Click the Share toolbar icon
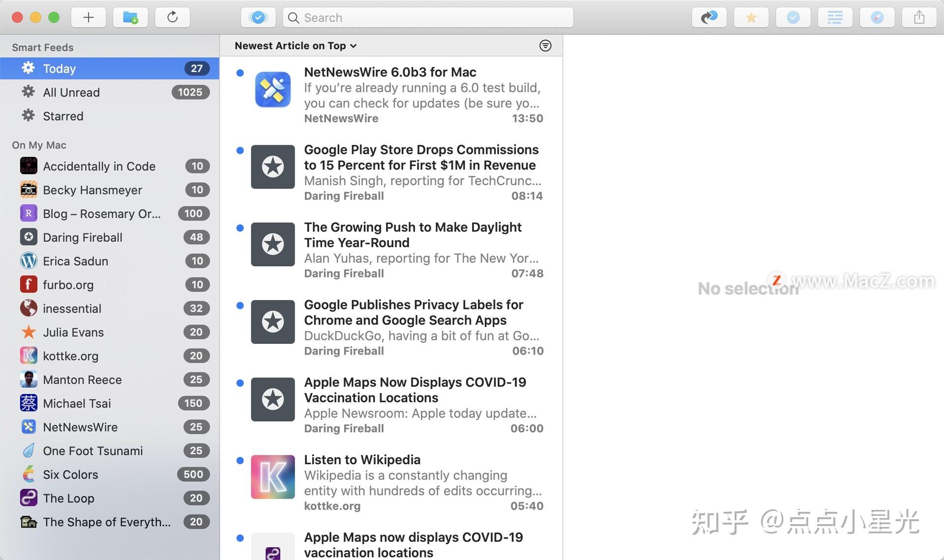This screenshot has height=560, width=944. tap(919, 18)
